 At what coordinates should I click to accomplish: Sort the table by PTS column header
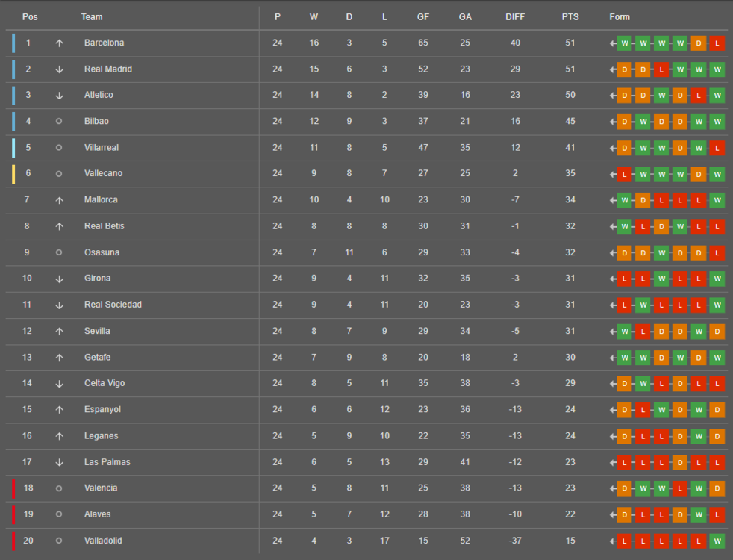click(570, 17)
